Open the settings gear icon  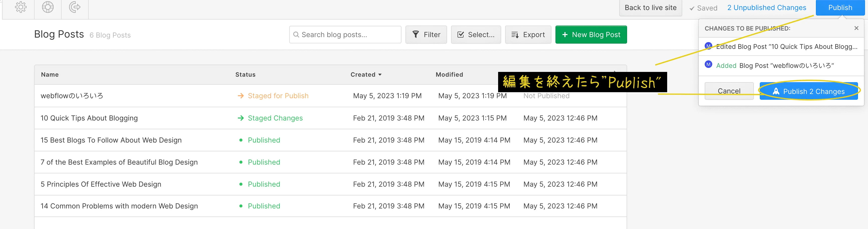pyautogui.click(x=21, y=7)
